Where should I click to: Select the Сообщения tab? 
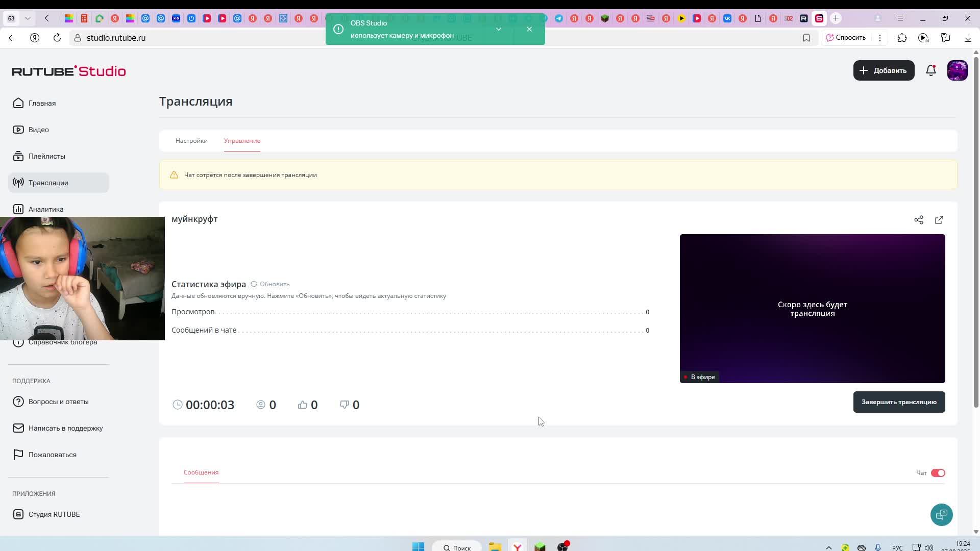coord(201,472)
